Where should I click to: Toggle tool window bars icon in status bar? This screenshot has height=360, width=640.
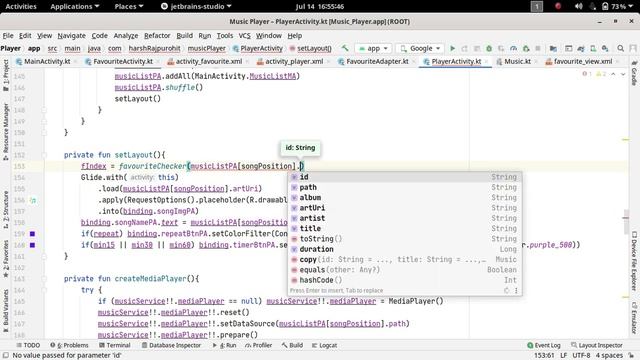6,356
